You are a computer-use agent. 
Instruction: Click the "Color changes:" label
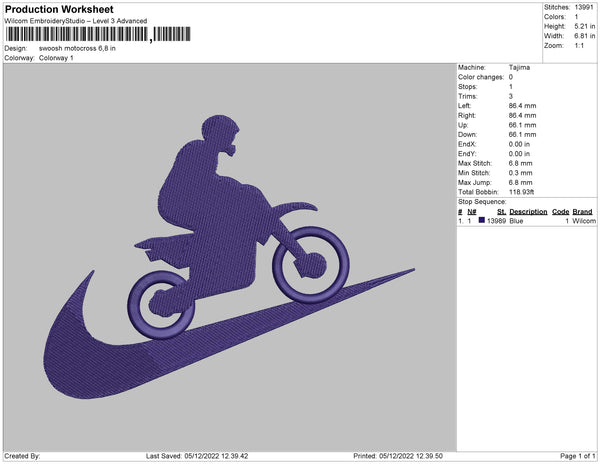point(481,77)
